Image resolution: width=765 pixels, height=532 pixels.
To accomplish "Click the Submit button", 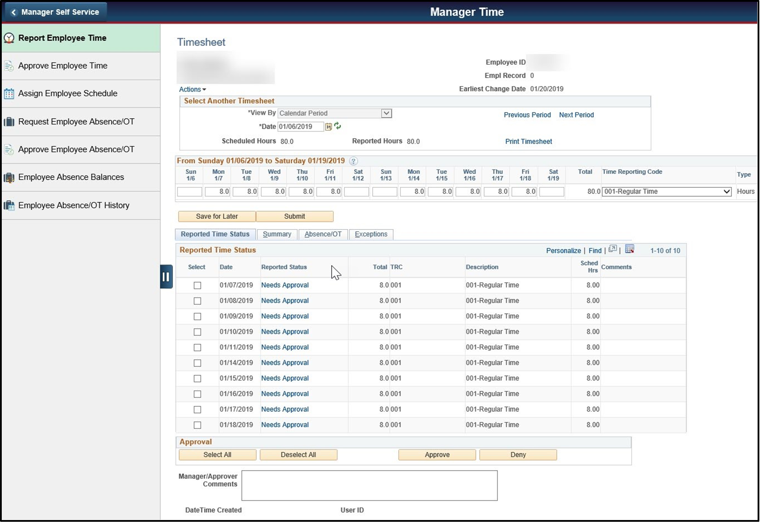I will click(x=294, y=216).
